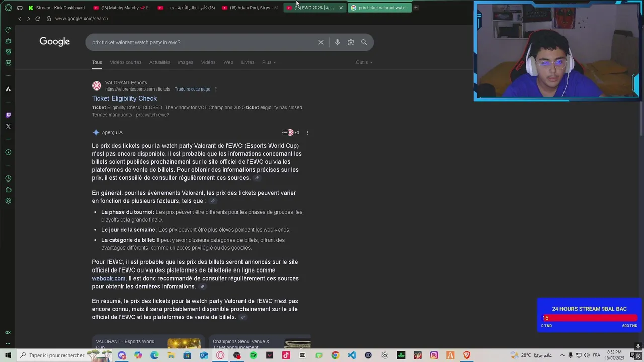Clear the Google search box with X
Viewport: 644px width, 362px height.
pos(321,42)
